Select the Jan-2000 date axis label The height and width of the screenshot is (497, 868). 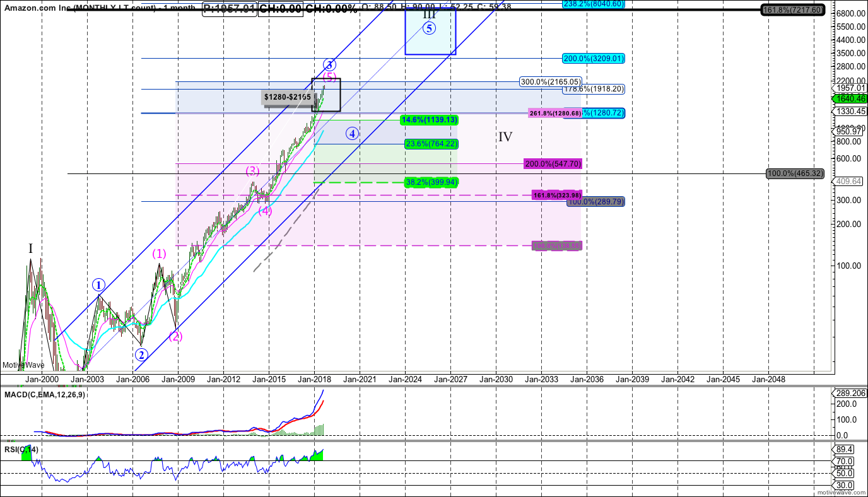coord(41,379)
